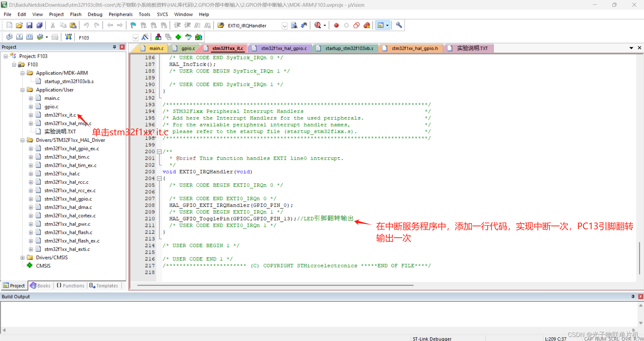Image resolution: width=644 pixels, height=341 pixels.
Task: Collapse the Application/User folder
Action: [22, 90]
